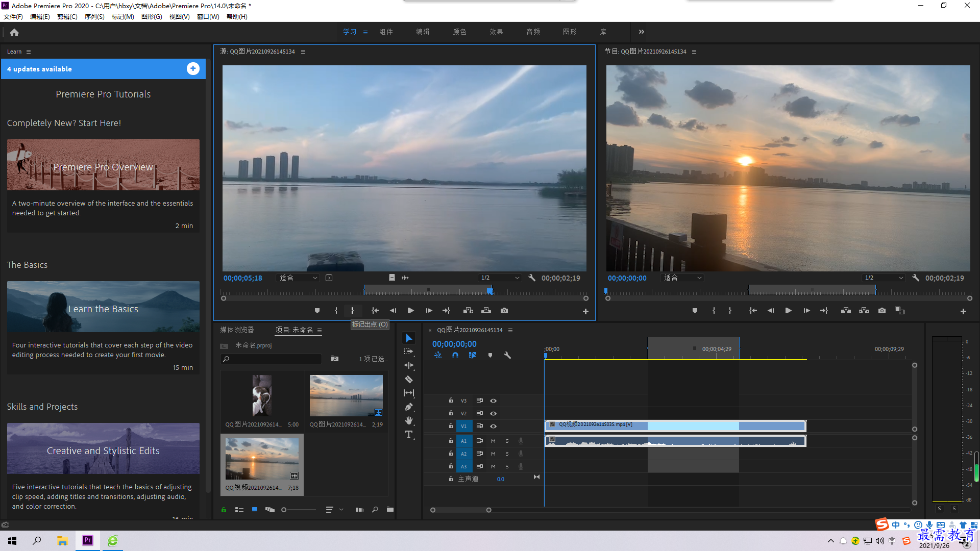Step forward one frame in Source monitor

point(429,311)
